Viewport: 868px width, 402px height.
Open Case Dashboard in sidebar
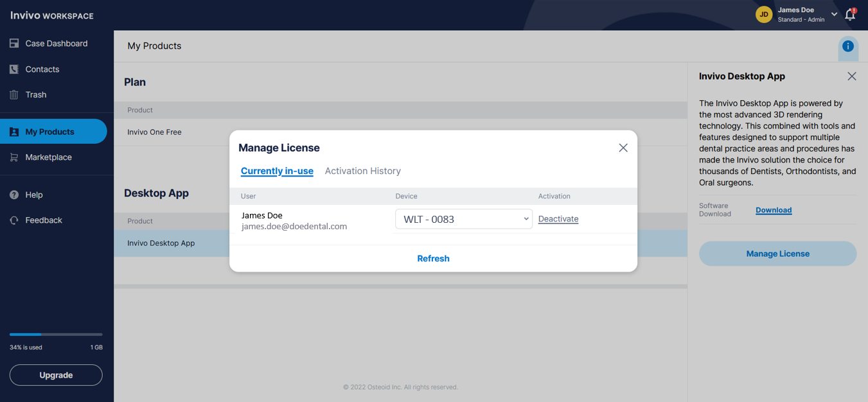56,44
